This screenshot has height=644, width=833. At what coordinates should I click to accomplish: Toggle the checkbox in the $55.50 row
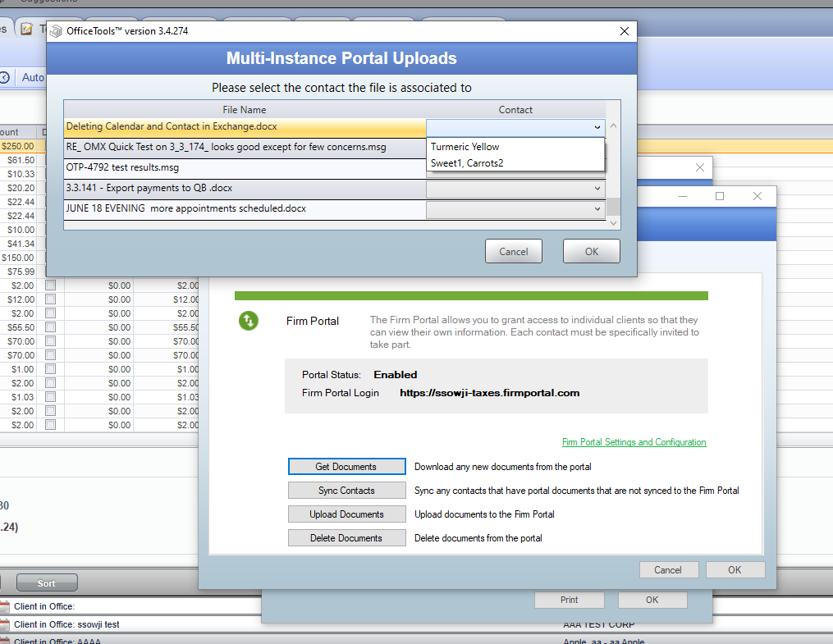49,327
